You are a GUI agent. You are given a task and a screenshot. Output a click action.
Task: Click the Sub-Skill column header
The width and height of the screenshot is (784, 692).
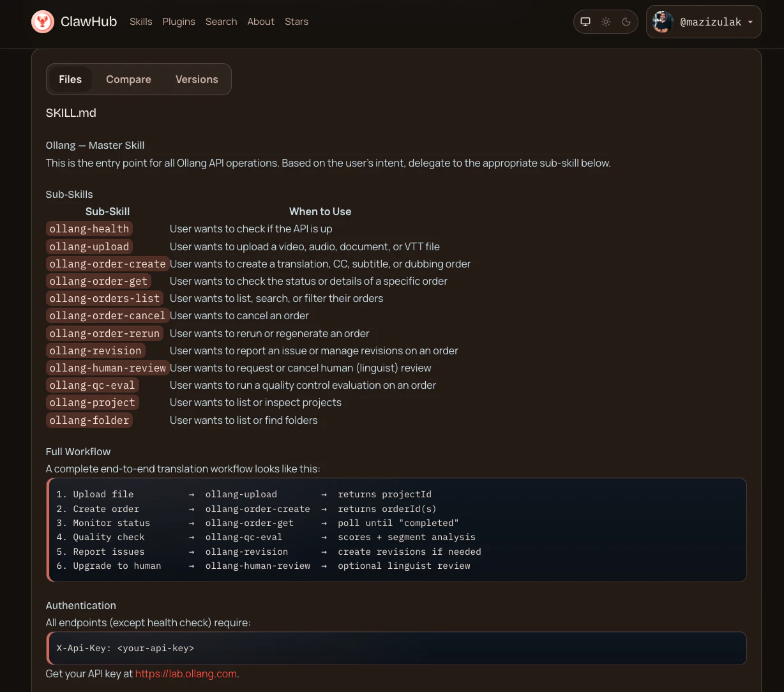click(x=108, y=211)
